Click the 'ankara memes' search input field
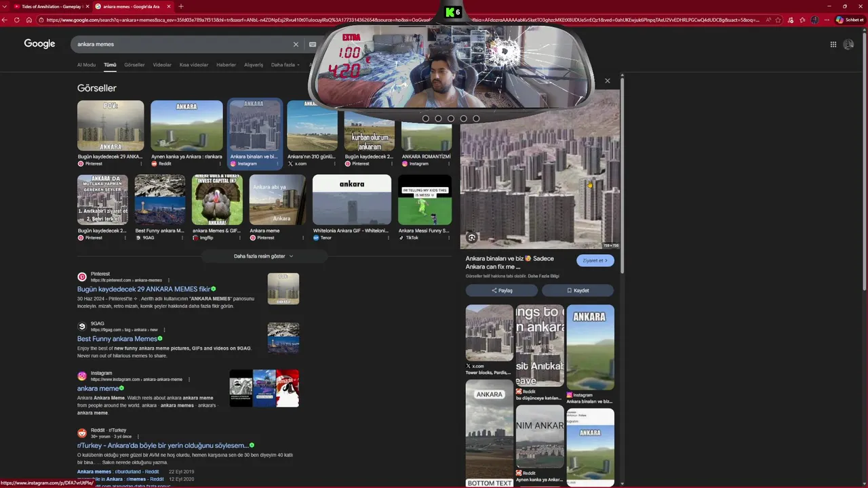The width and height of the screenshot is (868, 488). (x=183, y=44)
